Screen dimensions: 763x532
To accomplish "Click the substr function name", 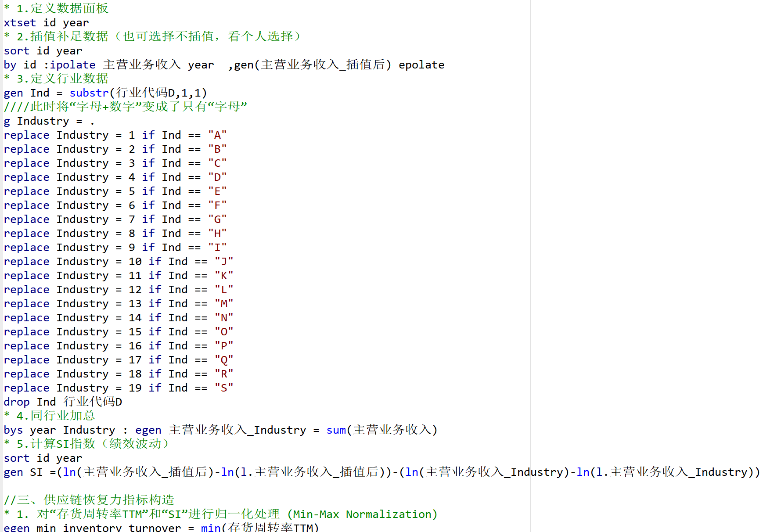I will pyautogui.click(x=89, y=93).
